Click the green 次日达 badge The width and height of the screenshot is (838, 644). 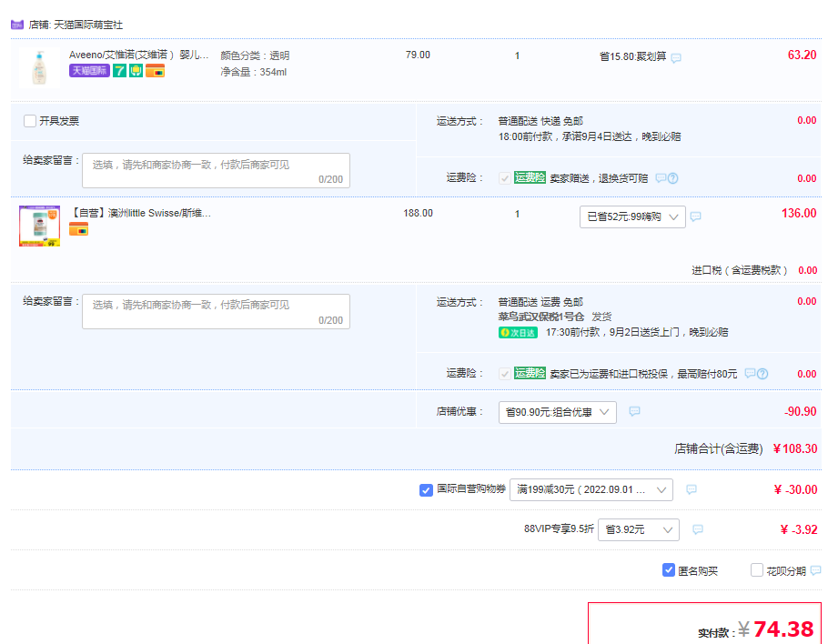[518, 332]
